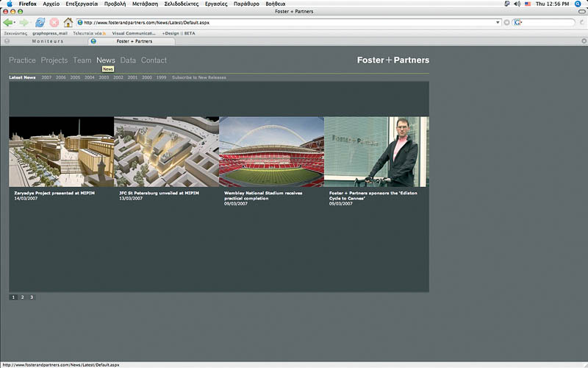
Task: Select the Foster + Partners tab
Action: pyautogui.click(x=132, y=41)
